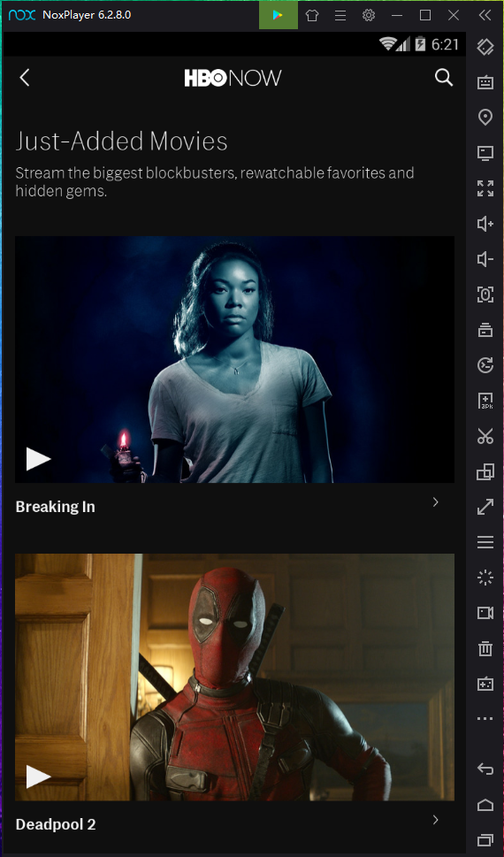
Task: Open the Deadpool 2 poster thumbnail
Action: pyautogui.click(x=234, y=677)
